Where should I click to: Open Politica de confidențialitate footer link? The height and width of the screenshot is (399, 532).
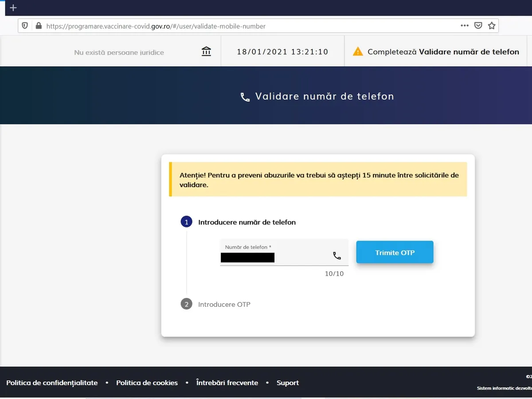coord(52,383)
